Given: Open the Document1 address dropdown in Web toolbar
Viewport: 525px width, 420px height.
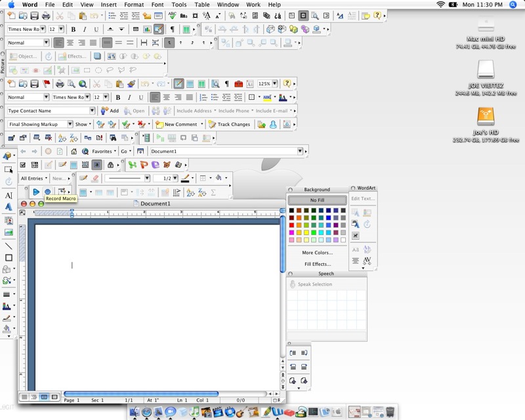Looking at the screenshot, I should (x=300, y=151).
